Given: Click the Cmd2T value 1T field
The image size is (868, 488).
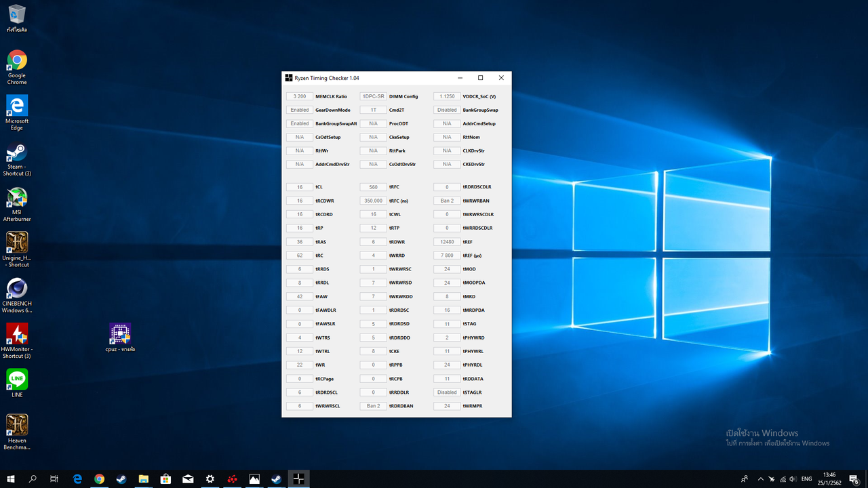Looking at the screenshot, I should pyautogui.click(x=373, y=110).
